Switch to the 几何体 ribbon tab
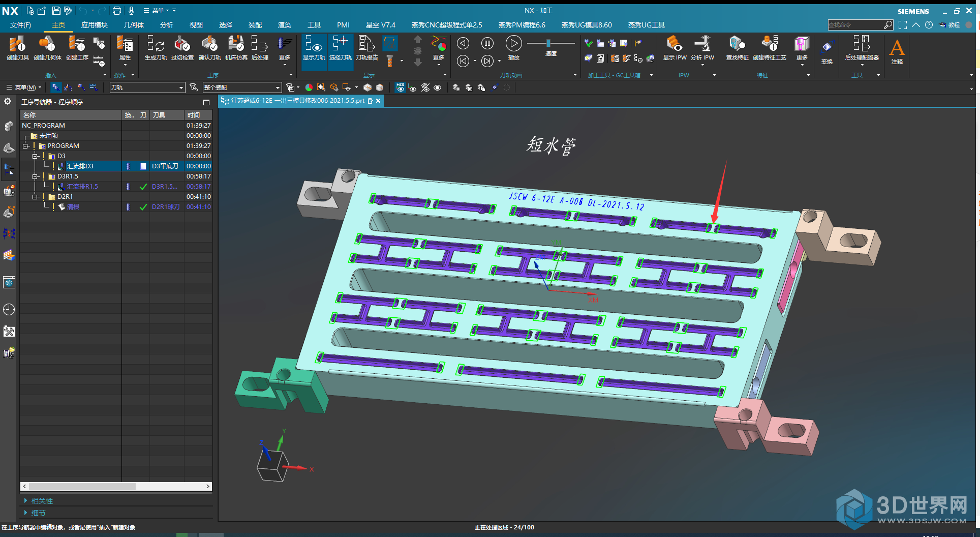Screen dimensions: 980x537 click(x=134, y=25)
